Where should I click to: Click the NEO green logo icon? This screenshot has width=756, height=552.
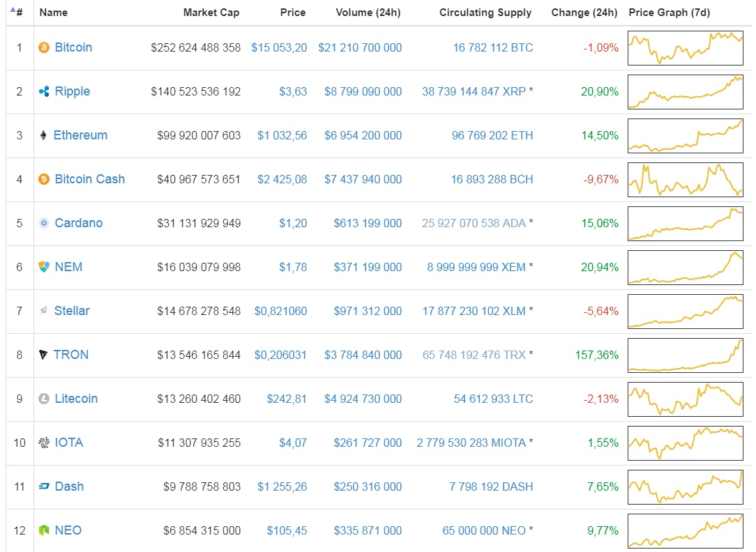pos(44,530)
